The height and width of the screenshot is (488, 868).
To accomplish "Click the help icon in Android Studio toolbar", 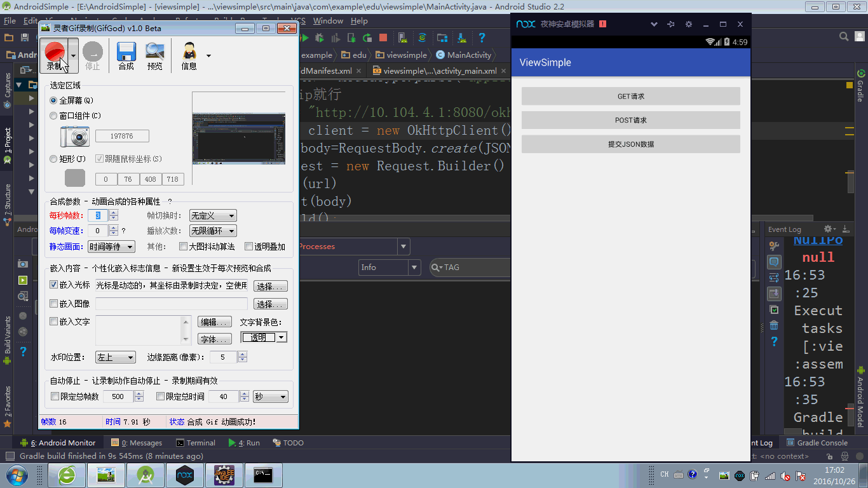I will [482, 37].
